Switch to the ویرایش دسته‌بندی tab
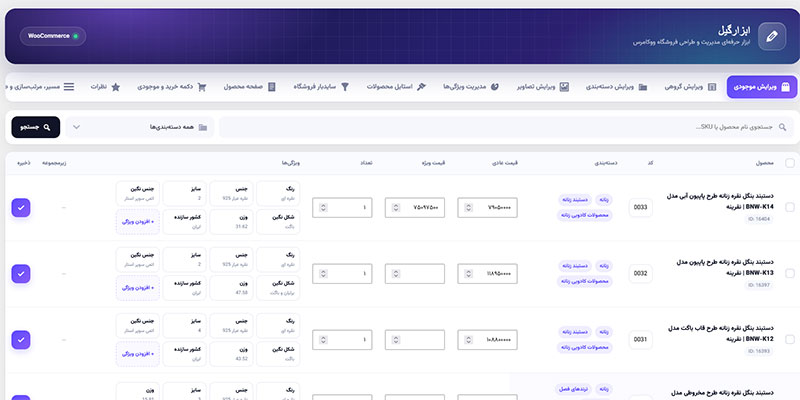This screenshot has width=800, height=400. (616, 87)
